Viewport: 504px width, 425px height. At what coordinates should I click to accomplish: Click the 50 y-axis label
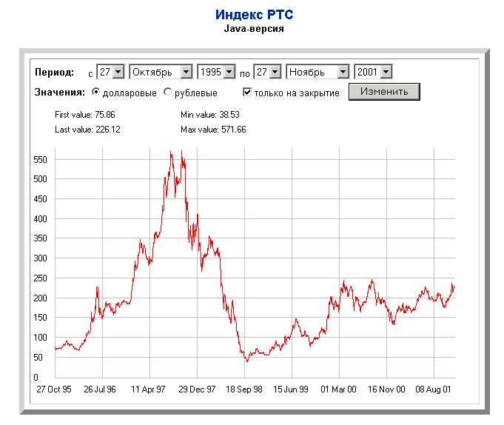(38, 357)
